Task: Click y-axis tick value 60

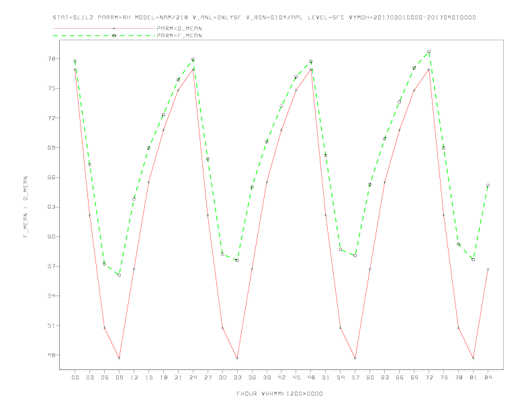Action: (x=52, y=236)
